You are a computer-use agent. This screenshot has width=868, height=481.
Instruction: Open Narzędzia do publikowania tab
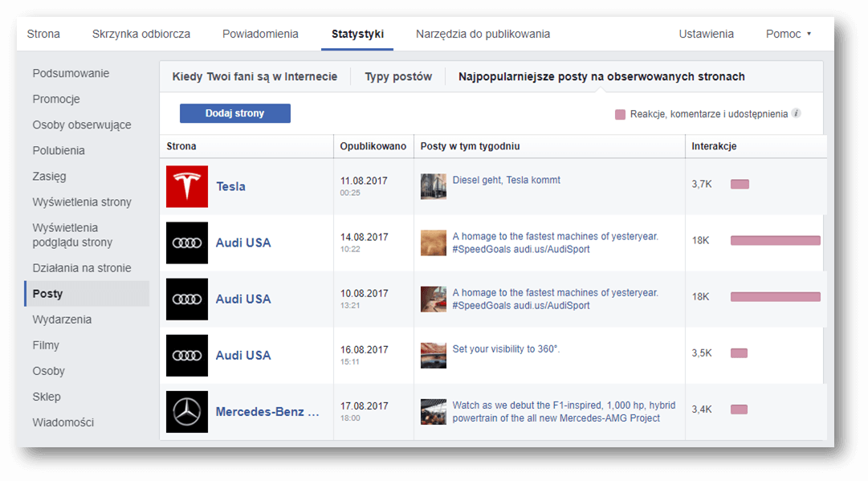click(x=483, y=34)
